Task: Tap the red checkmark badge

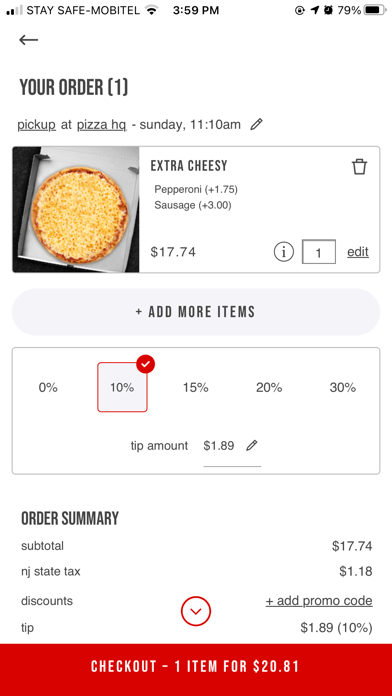Action: (146, 364)
